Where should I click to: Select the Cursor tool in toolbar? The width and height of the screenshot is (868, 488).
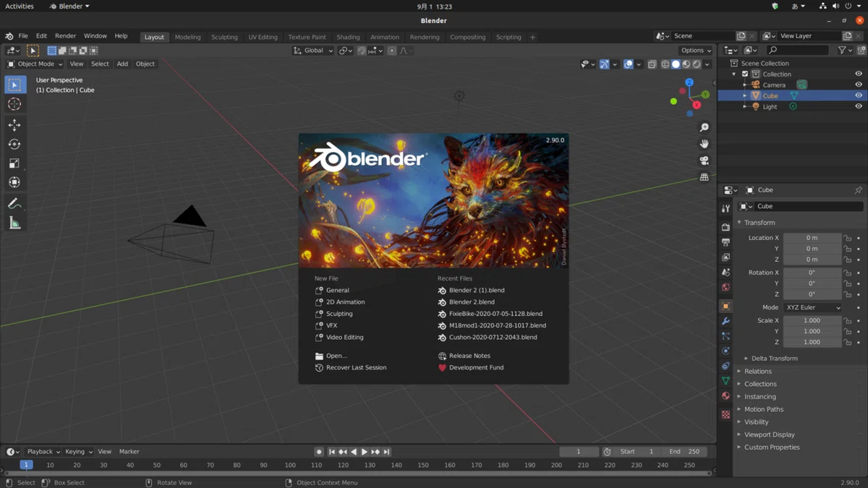pyautogui.click(x=14, y=104)
